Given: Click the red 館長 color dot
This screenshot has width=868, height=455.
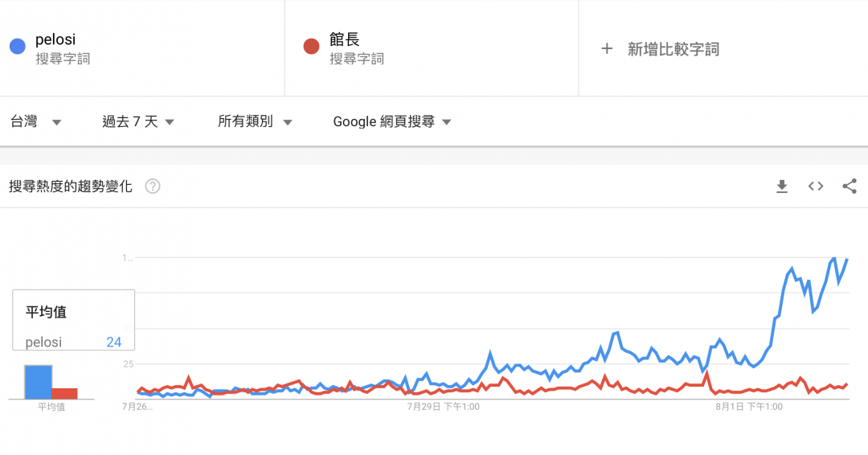Looking at the screenshot, I should [311, 47].
